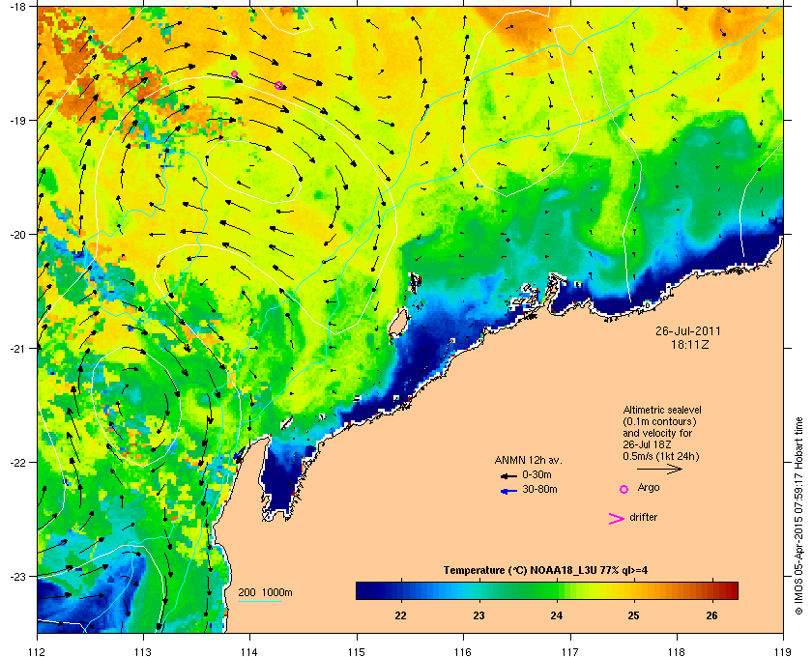Click the '200 1000m' contour label

click(265, 592)
